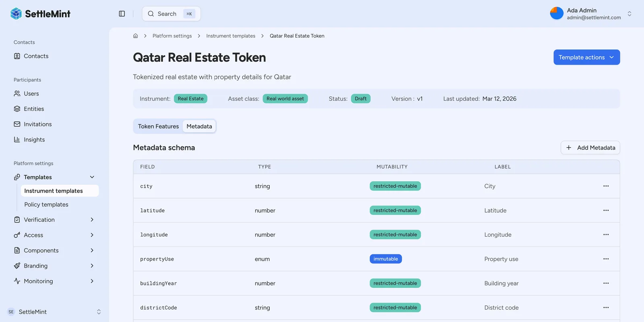Image resolution: width=644 pixels, height=322 pixels.
Task: Open the Template actions dropdown
Action: (586, 57)
